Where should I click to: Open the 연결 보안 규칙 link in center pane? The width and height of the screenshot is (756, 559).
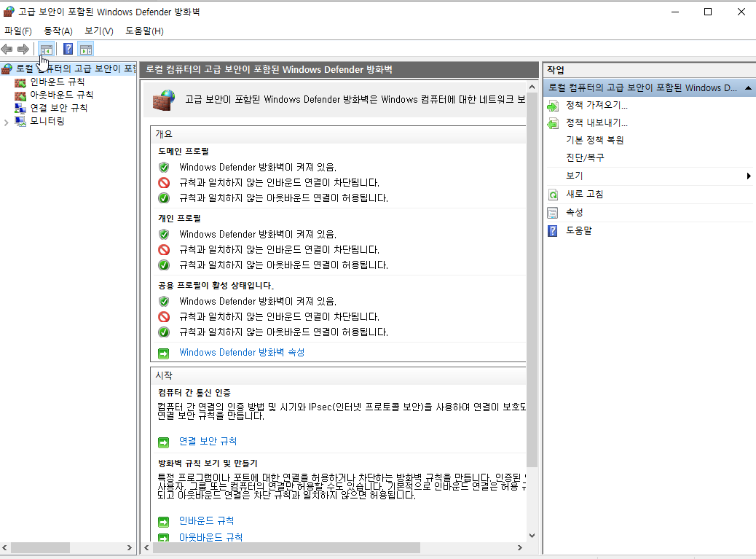208,442
